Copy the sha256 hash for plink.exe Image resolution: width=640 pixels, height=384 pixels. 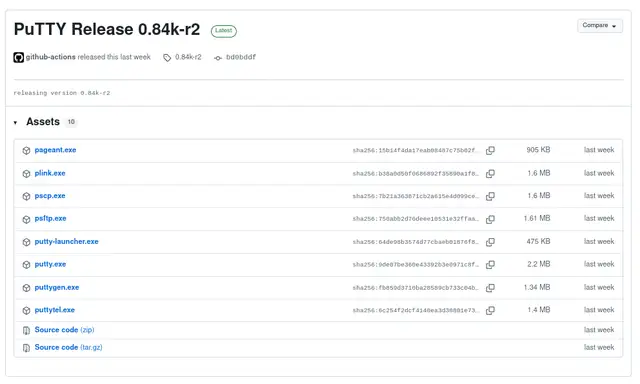(x=490, y=174)
